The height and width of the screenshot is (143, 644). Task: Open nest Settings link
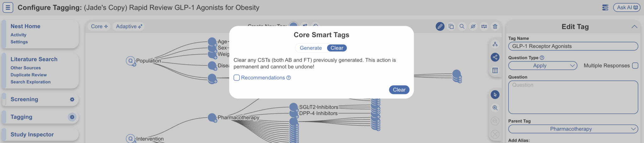point(19,42)
